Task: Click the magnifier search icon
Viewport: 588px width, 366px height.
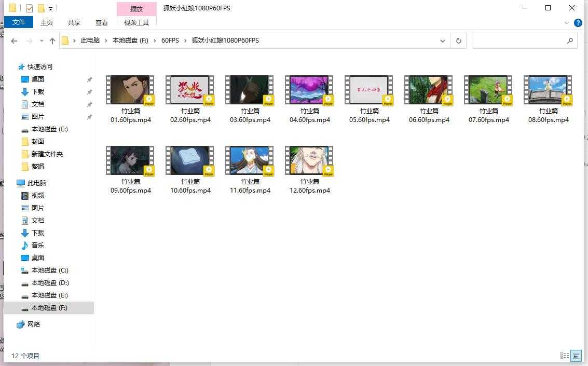Action: tap(570, 41)
